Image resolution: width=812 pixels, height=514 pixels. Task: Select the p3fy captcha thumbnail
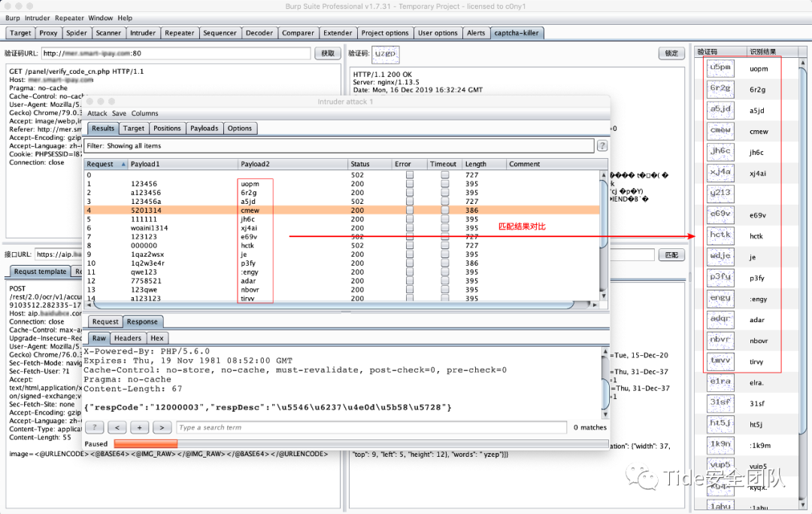[720, 277]
